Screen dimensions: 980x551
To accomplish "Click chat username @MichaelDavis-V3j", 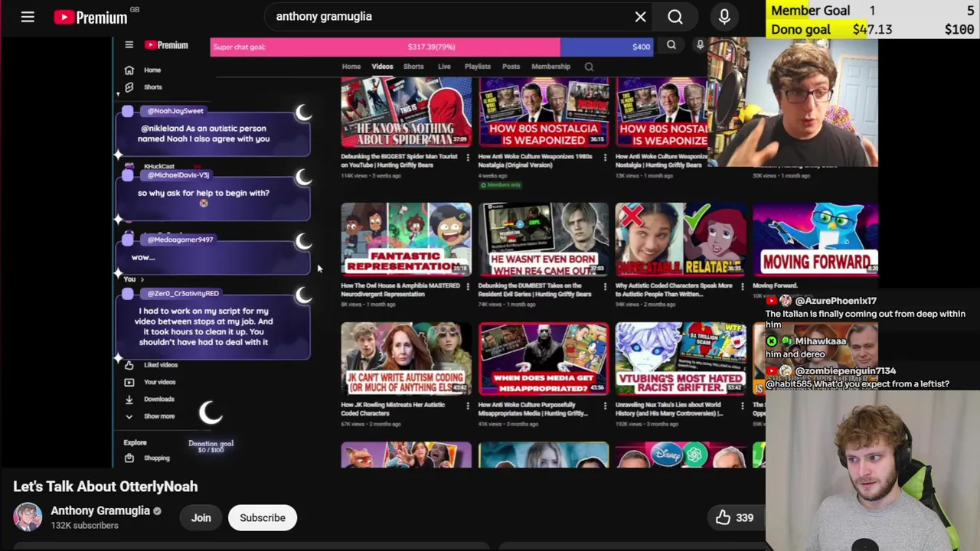I will click(x=178, y=175).
